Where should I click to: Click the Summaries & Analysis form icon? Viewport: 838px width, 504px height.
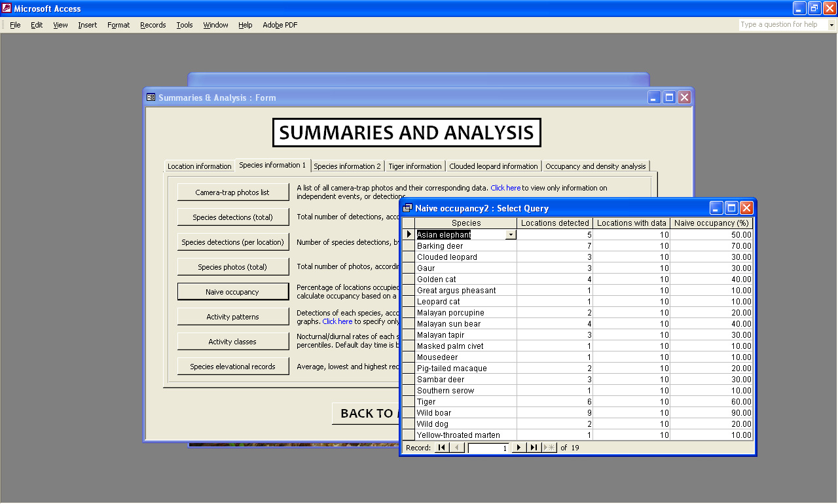pos(151,98)
